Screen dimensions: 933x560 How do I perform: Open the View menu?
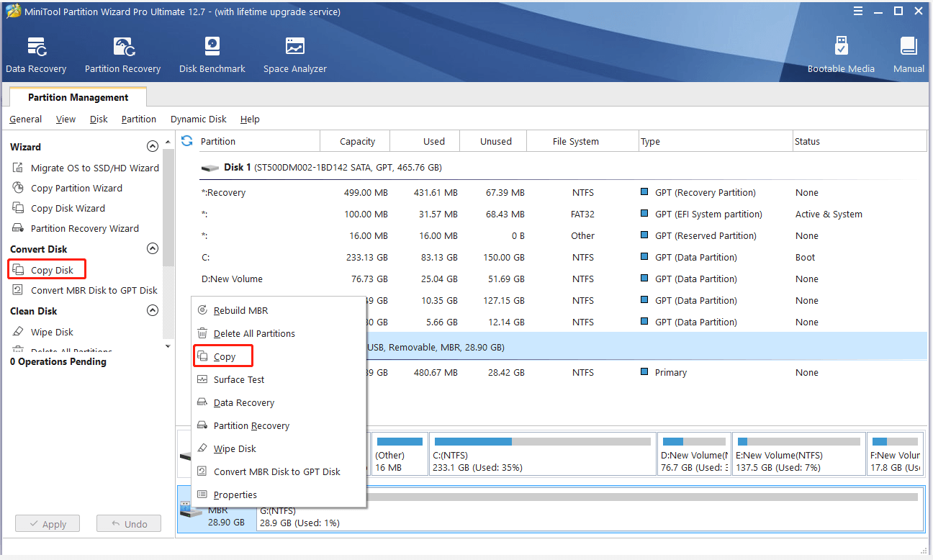click(66, 119)
